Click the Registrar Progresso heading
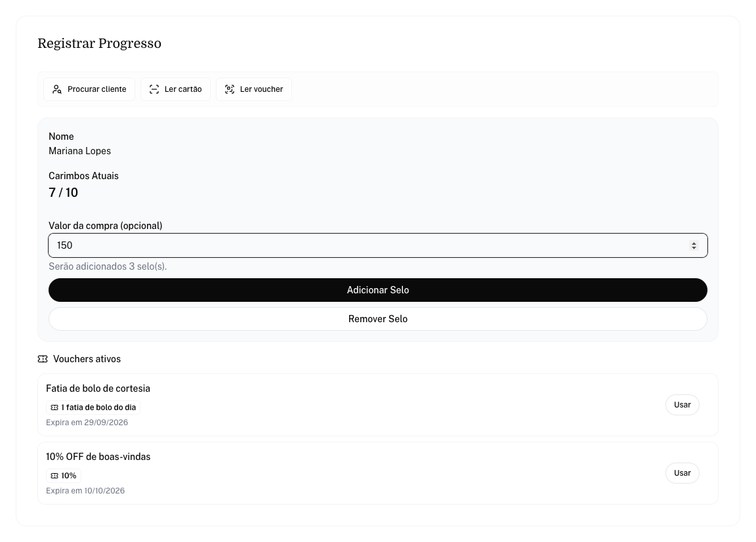This screenshot has width=756, height=542. tap(99, 43)
